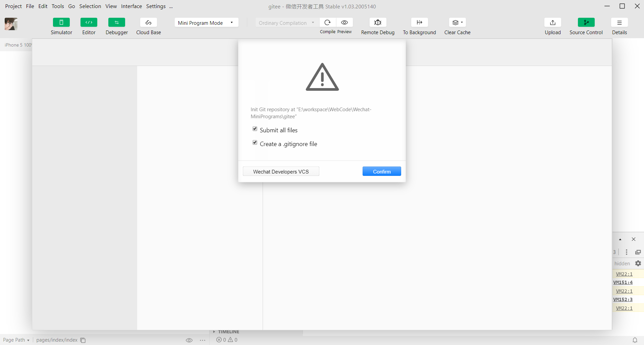The image size is (644, 345).
Task: Open the File menu
Action: [x=30, y=6]
